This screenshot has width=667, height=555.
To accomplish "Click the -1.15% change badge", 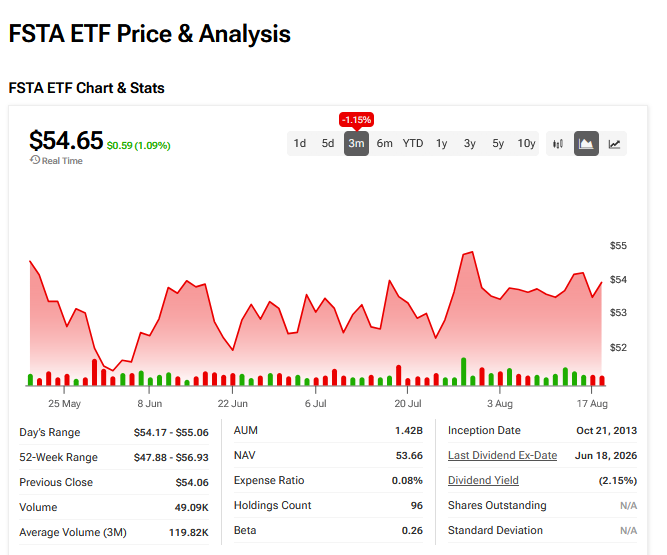I will pos(356,120).
